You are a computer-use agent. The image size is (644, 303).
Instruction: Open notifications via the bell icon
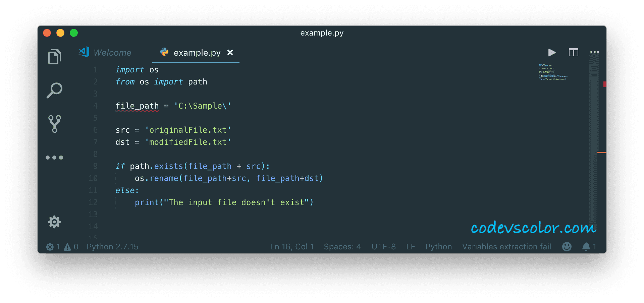587,247
